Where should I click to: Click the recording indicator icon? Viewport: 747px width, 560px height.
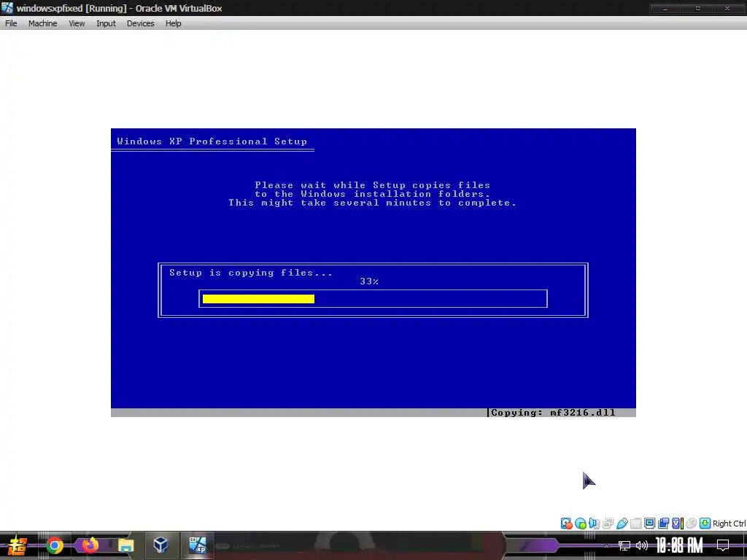point(663,524)
